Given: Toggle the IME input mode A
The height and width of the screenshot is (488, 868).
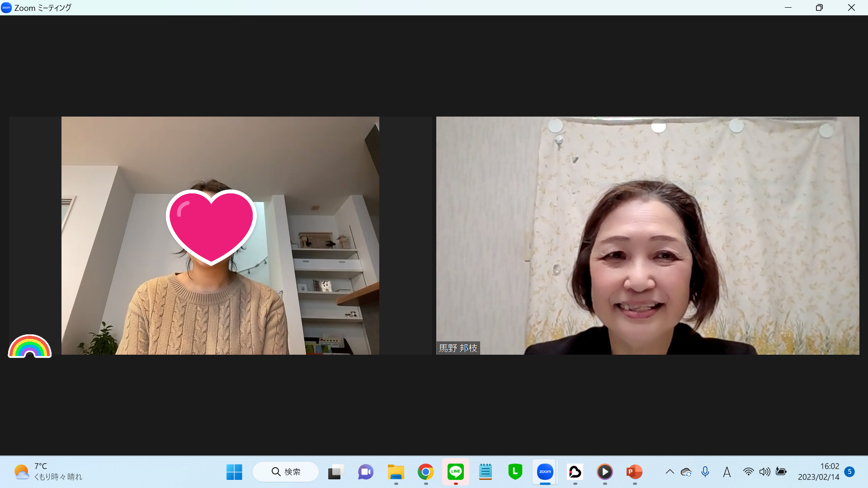Looking at the screenshot, I should [x=726, y=472].
